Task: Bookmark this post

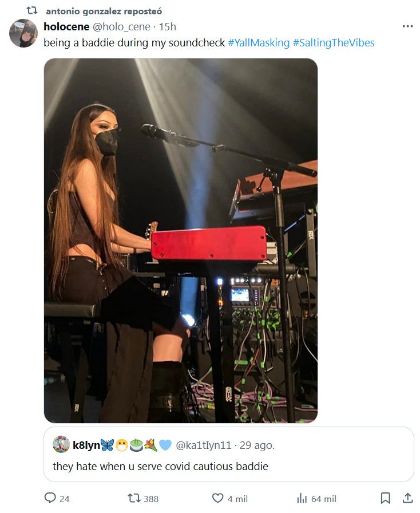Action: tap(386, 498)
